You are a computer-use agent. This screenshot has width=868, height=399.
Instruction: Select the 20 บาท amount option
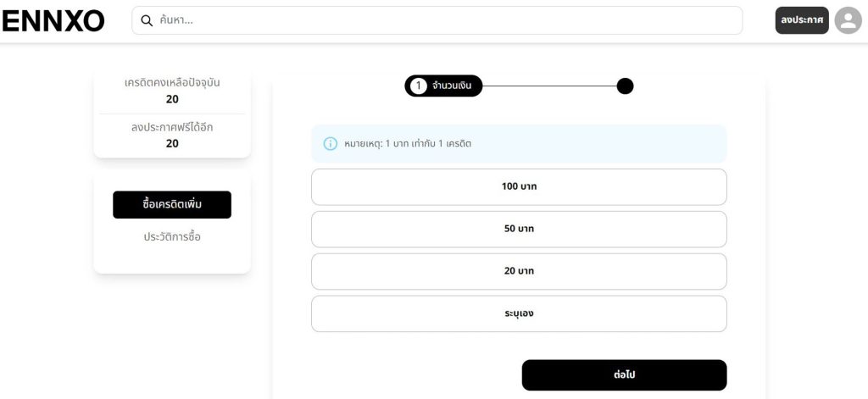pos(519,271)
